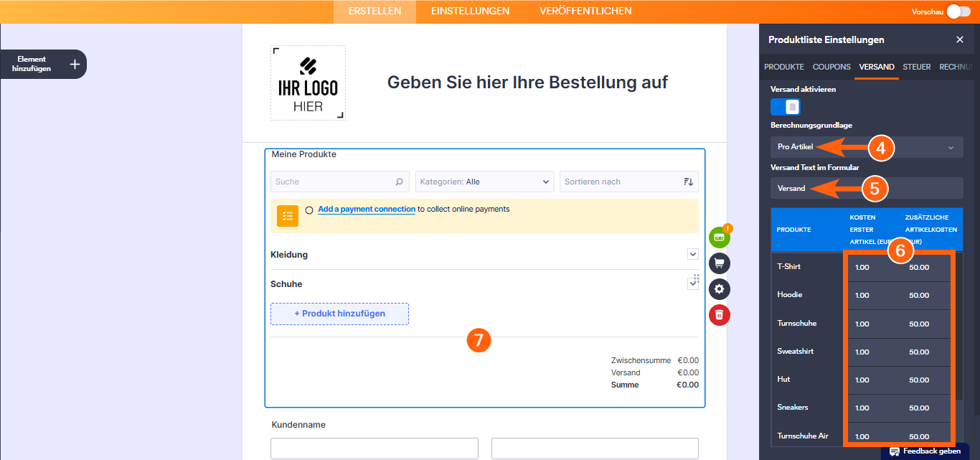980x460 pixels.
Task: Click the yellow list icon next to payment connection
Action: click(x=287, y=215)
